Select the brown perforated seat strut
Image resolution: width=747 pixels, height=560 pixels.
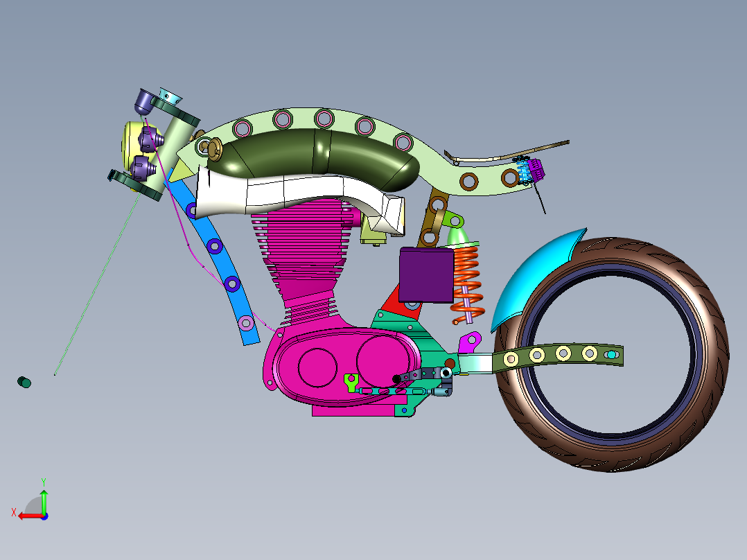tap(432, 219)
